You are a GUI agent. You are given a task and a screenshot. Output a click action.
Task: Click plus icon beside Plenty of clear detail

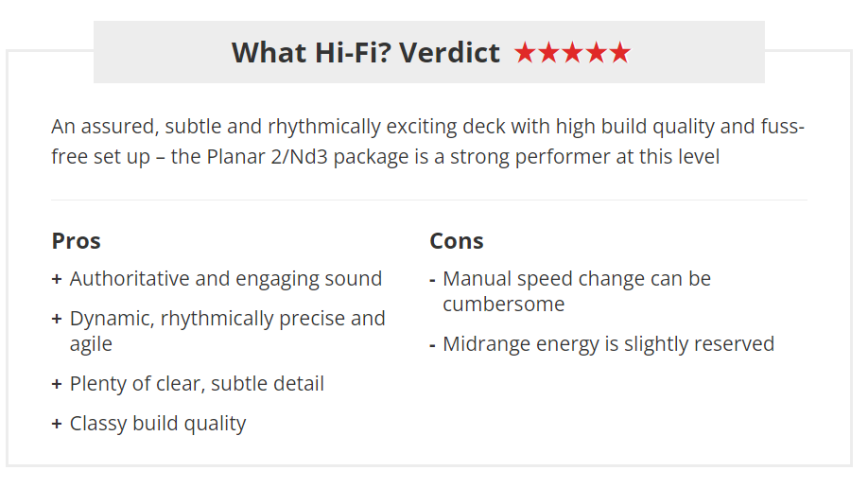[56, 384]
